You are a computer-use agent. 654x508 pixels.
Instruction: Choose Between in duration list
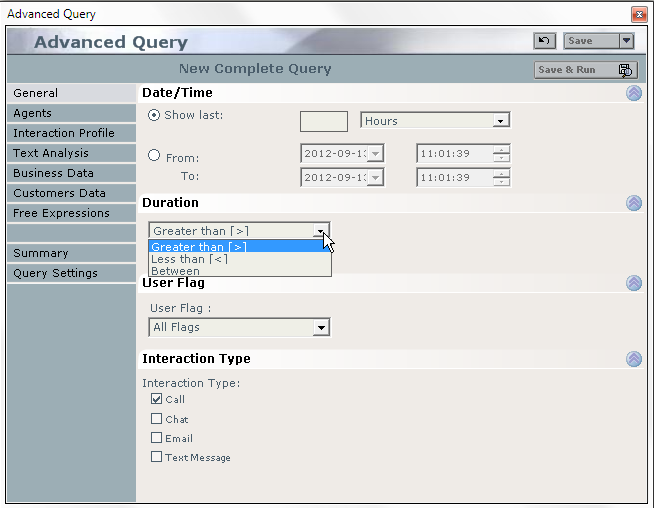coord(175,271)
